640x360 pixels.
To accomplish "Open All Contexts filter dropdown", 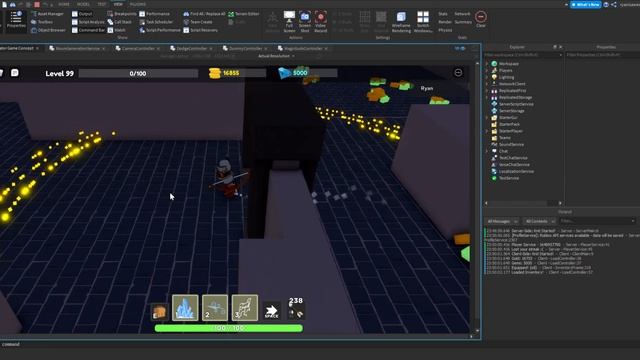I will [539, 221].
